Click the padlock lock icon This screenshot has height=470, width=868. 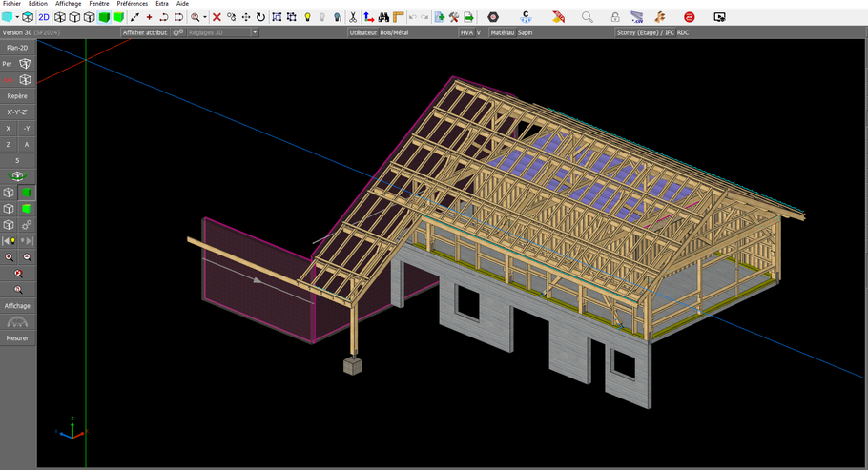(x=614, y=17)
